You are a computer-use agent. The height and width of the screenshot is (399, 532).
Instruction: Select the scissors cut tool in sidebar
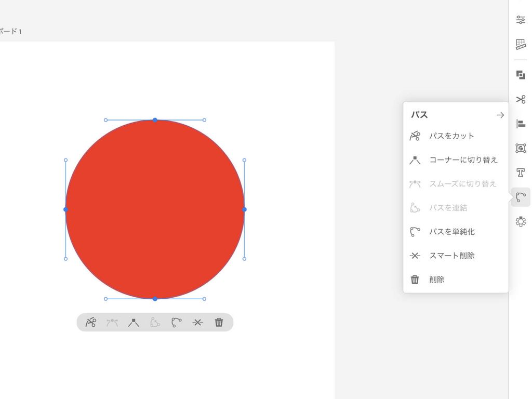tap(521, 99)
